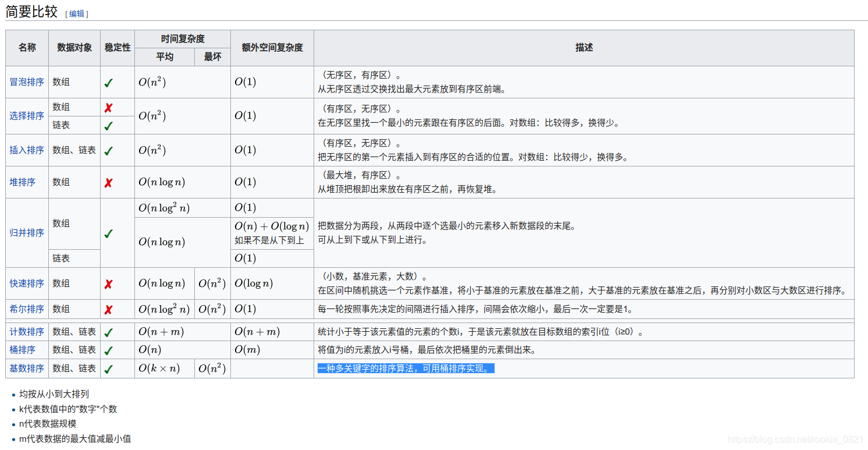This screenshot has width=868, height=450.
Task: Click the note 均按从小到大排列
Action: tap(54, 394)
